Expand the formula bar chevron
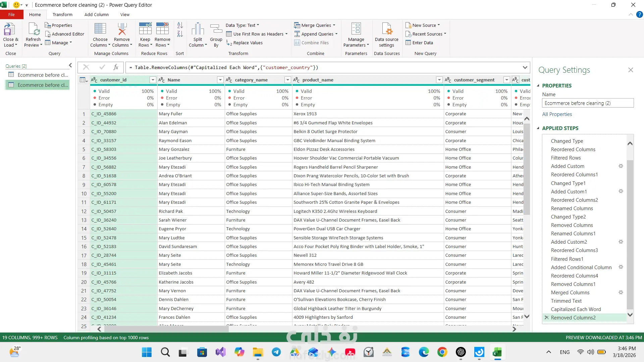Image resolution: width=644 pixels, height=362 pixels. [525, 67]
